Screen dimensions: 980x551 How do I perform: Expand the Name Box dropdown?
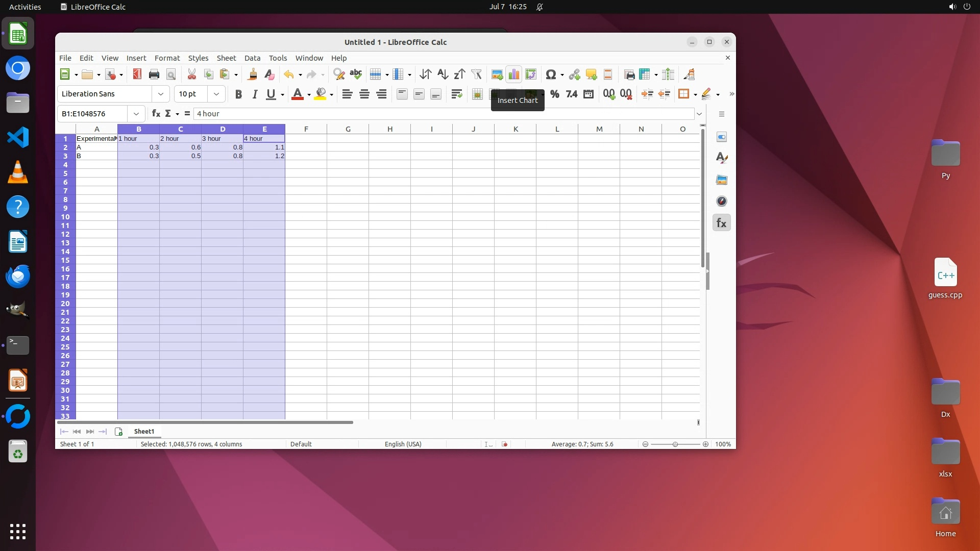pyautogui.click(x=136, y=114)
